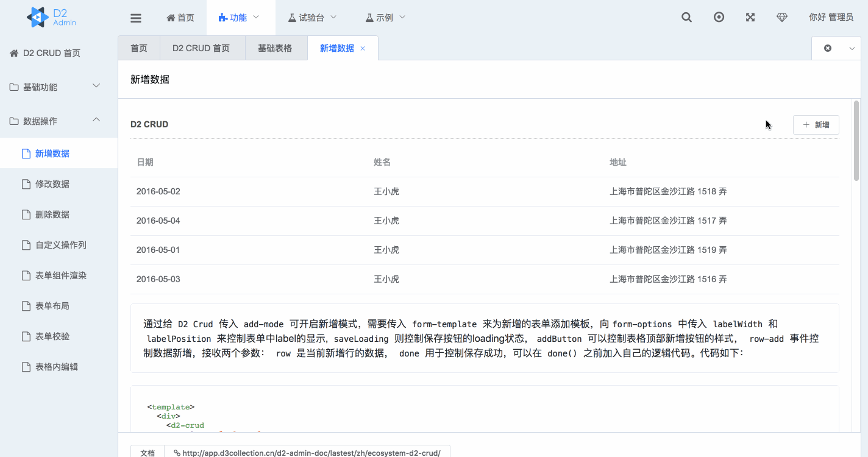This screenshot has height=457, width=868.
Task: Click the file icon beside 删除数据
Action: (x=26, y=214)
